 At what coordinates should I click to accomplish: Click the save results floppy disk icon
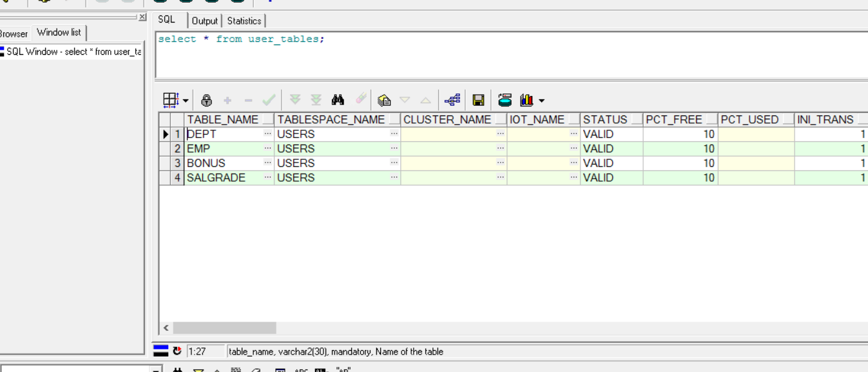tap(478, 100)
